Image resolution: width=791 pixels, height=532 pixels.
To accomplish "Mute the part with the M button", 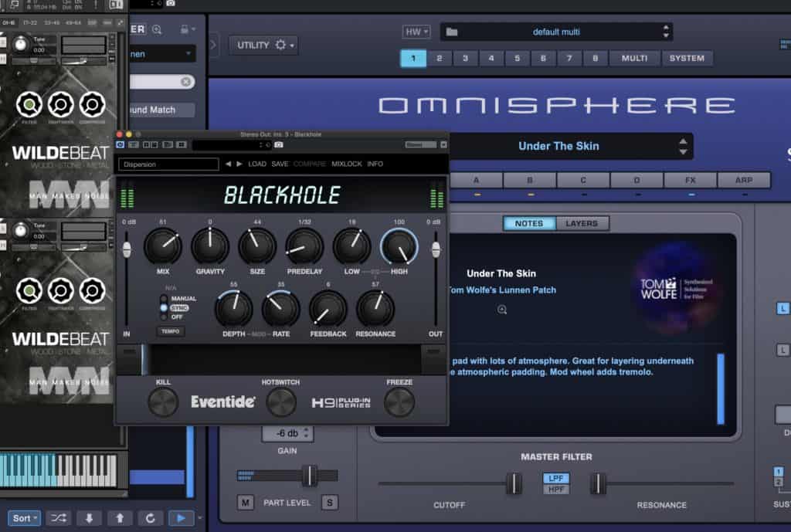I will click(245, 502).
